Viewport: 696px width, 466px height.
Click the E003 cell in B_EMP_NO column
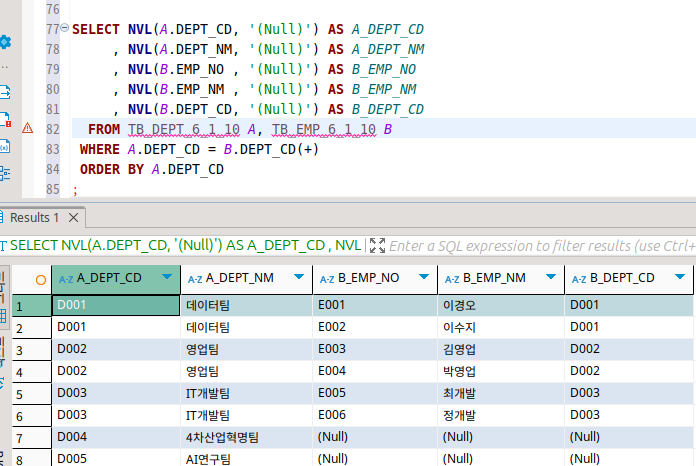332,349
